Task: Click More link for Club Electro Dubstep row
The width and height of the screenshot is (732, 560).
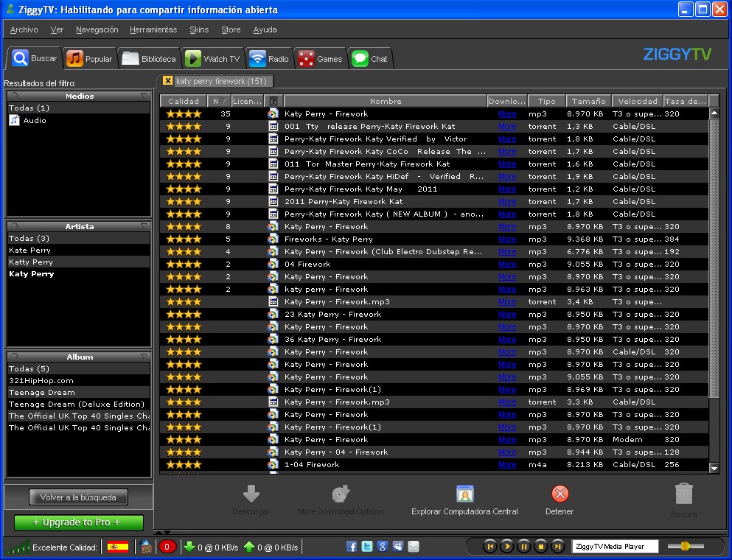Action: pyautogui.click(x=507, y=251)
